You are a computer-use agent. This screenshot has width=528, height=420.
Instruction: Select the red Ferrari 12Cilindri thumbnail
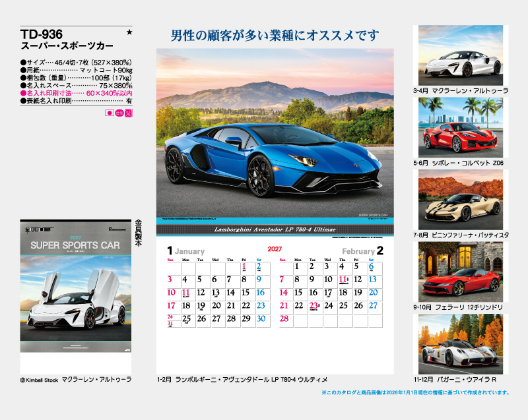[461, 272]
